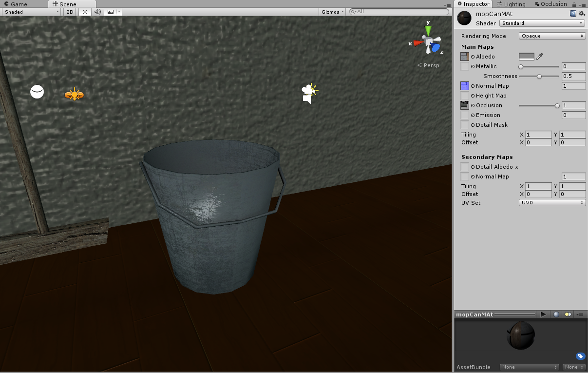Image resolution: width=588 pixels, height=373 pixels.
Task: Open the material settings gear menu
Action: (x=582, y=14)
